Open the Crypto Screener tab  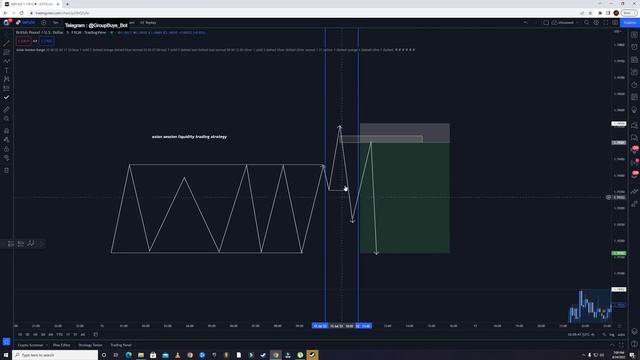click(x=31, y=345)
